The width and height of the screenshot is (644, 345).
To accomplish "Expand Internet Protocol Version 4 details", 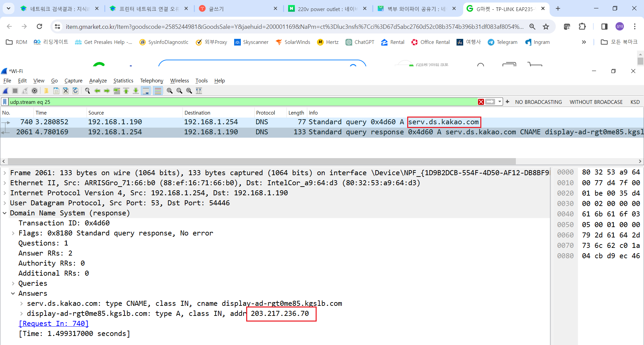I will tap(5, 193).
